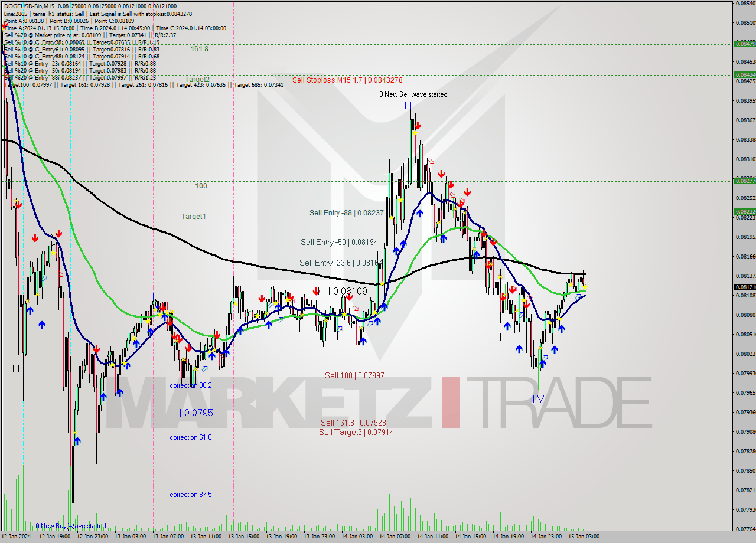The width and height of the screenshot is (756, 543).
Task: Click the green price tag 0.08434
Action: [744, 74]
